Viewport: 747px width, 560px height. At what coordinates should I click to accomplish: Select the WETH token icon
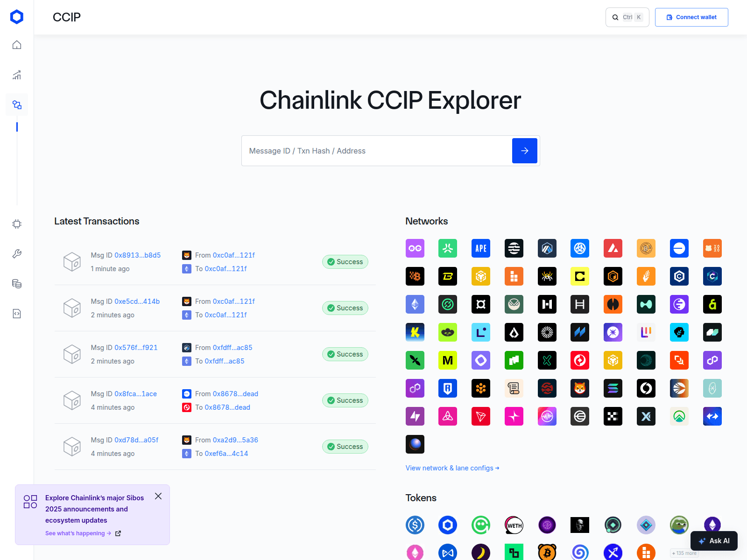point(514,525)
